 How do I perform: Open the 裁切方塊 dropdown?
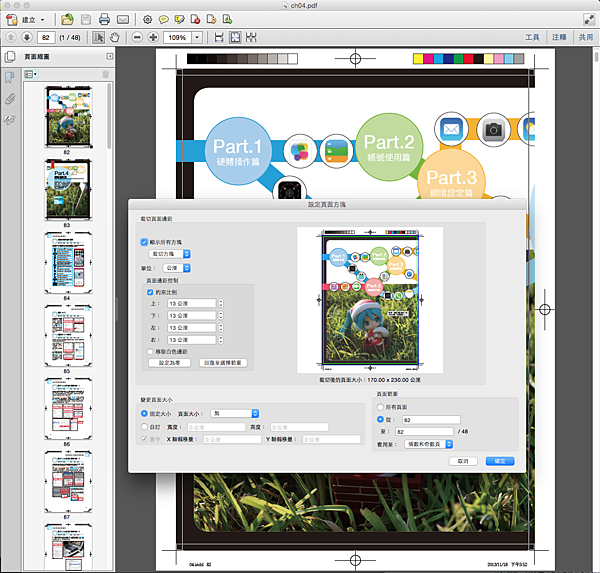(170, 254)
